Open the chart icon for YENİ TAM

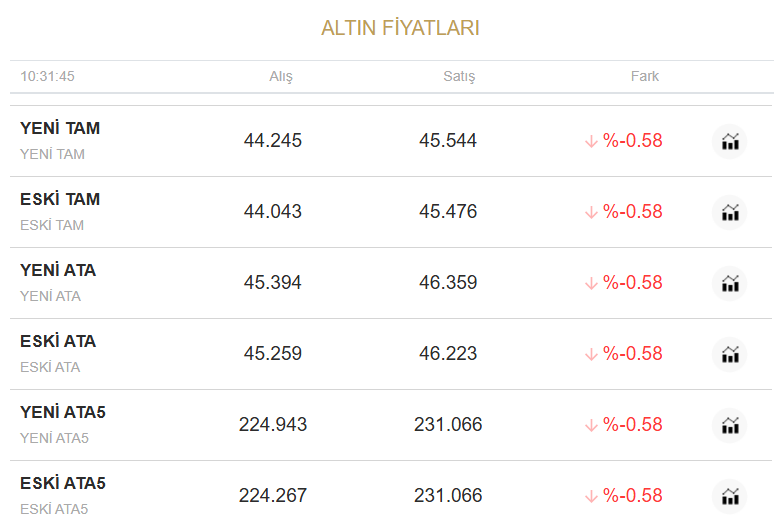pos(730,142)
